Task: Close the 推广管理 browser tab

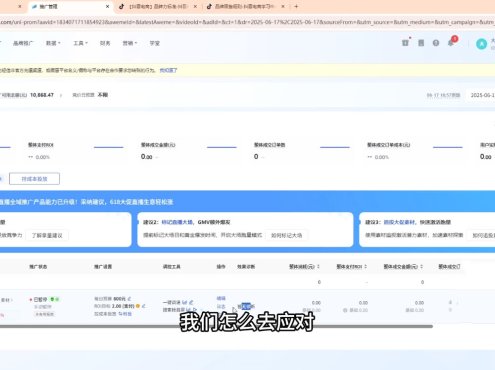Action: 107,6
